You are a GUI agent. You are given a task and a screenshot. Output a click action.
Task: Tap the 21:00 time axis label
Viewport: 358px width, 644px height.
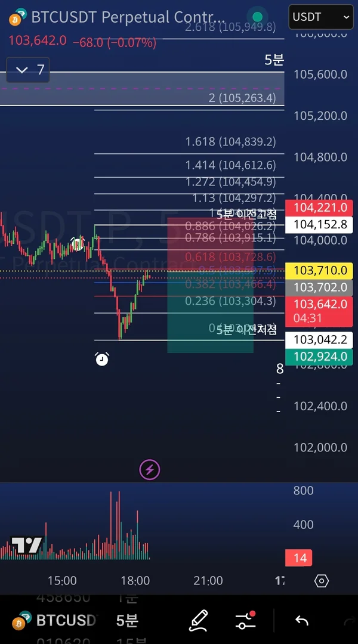(x=208, y=581)
